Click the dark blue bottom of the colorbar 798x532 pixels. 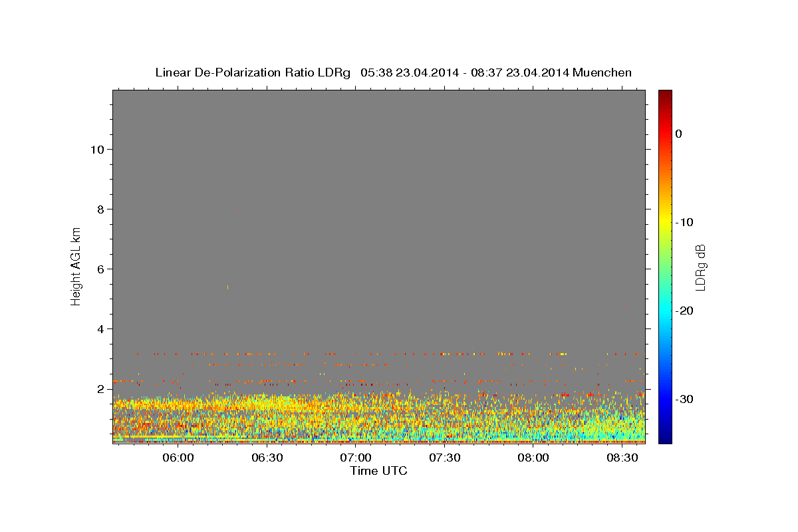pyautogui.click(x=665, y=438)
